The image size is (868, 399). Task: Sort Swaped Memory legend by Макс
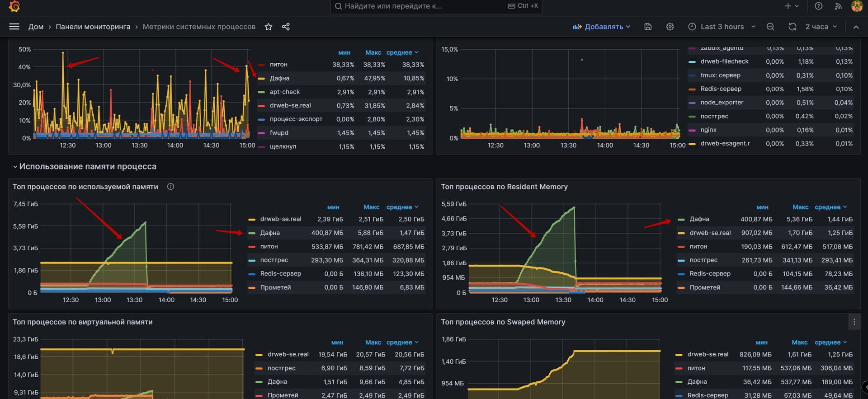tap(800, 343)
